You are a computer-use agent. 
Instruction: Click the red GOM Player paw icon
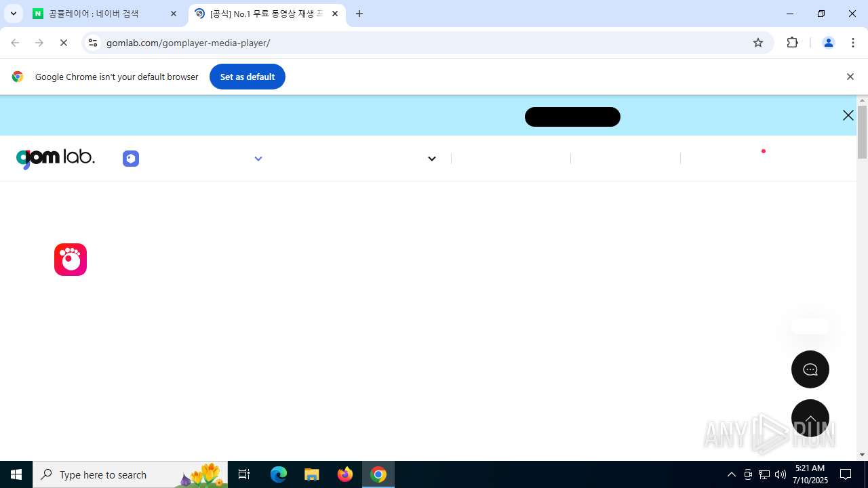click(71, 260)
